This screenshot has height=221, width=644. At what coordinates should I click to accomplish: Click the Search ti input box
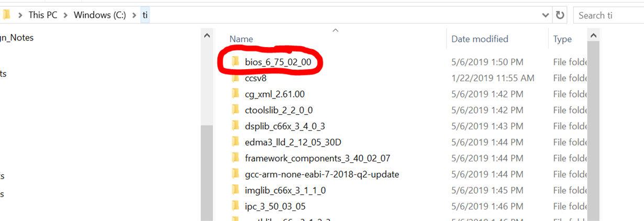(608, 15)
